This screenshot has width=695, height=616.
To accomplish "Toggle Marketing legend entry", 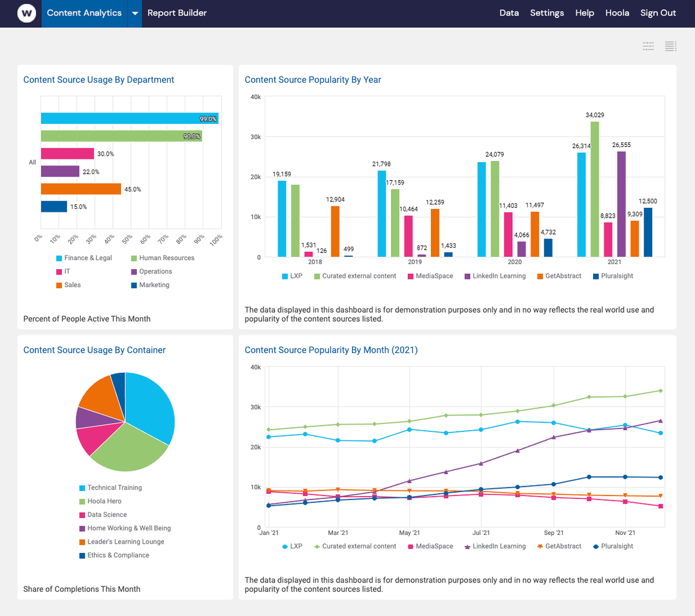I will (151, 285).
